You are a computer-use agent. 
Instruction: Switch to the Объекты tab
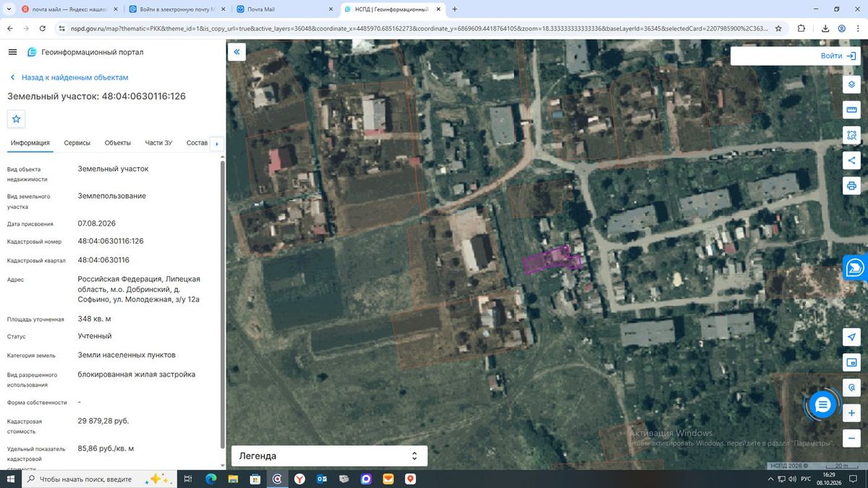[117, 143]
